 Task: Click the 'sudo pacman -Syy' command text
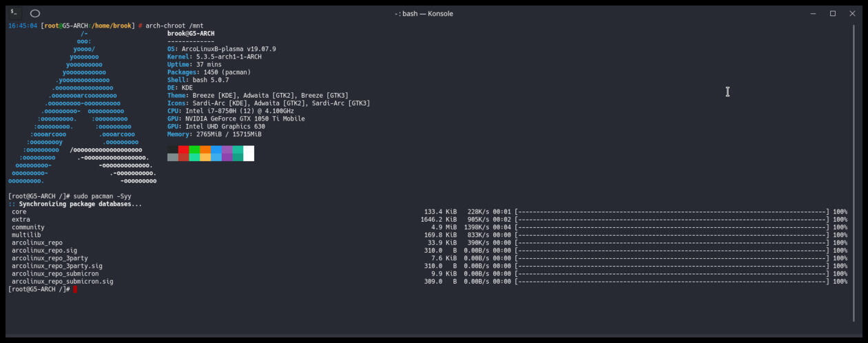coord(102,196)
